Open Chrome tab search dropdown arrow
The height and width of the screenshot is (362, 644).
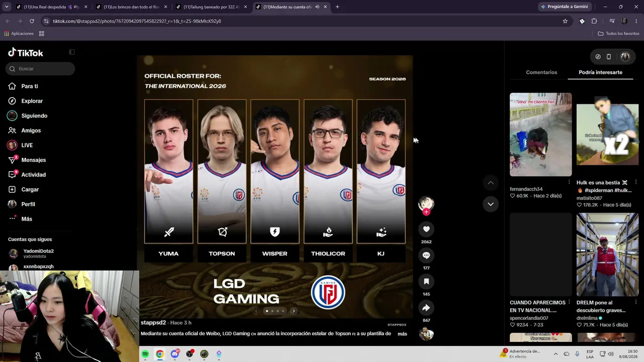click(8, 7)
